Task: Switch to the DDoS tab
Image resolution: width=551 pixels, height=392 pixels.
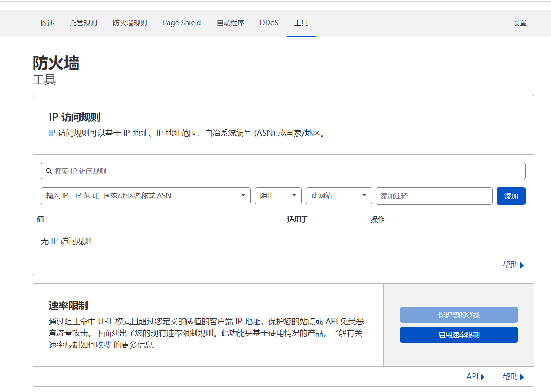Action: coord(269,23)
